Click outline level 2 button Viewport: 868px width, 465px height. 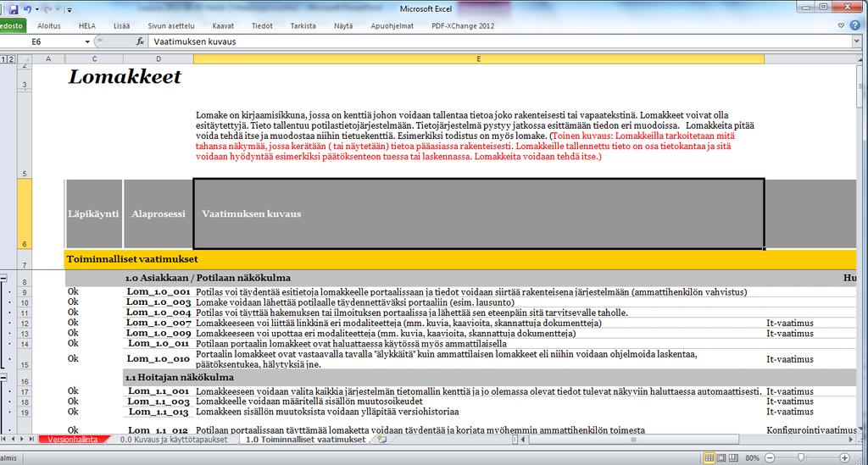[x=11, y=58]
